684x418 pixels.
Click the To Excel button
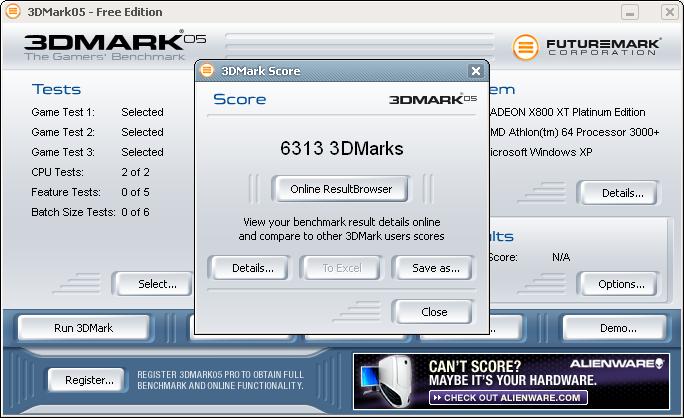click(341, 268)
